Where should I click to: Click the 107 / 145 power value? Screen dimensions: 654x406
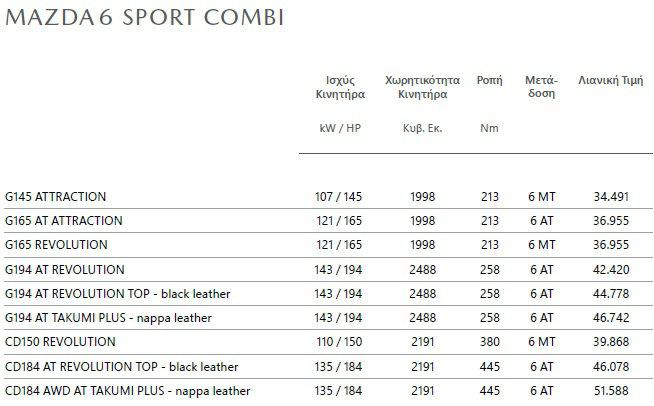pos(339,197)
